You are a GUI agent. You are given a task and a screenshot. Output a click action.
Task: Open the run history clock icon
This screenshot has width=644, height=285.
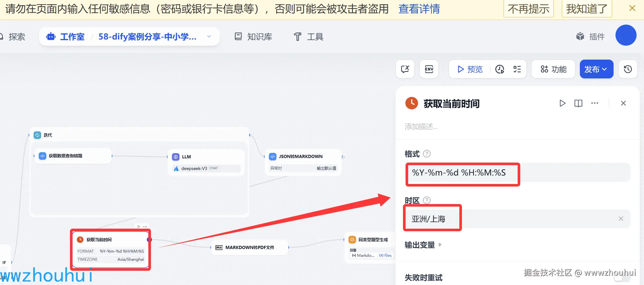[500, 69]
